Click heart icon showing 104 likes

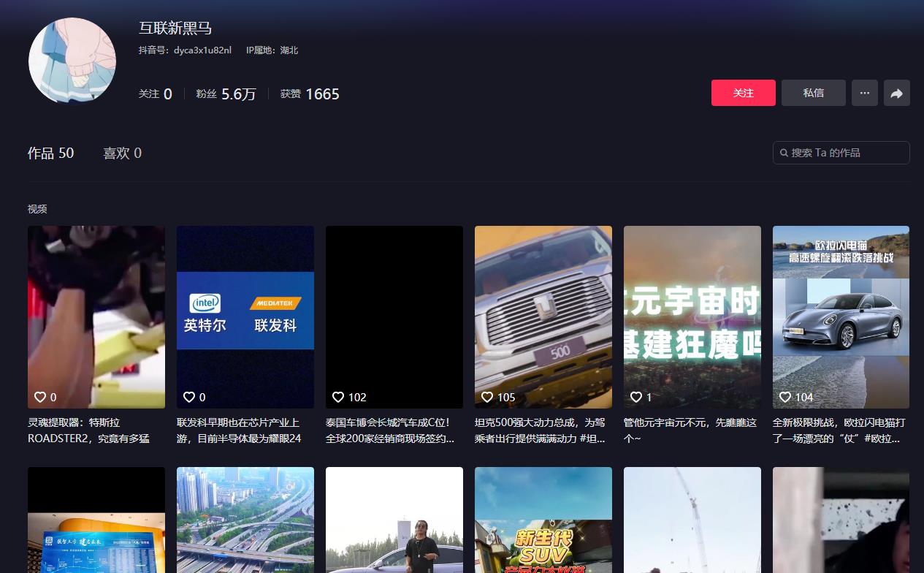[x=785, y=397]
